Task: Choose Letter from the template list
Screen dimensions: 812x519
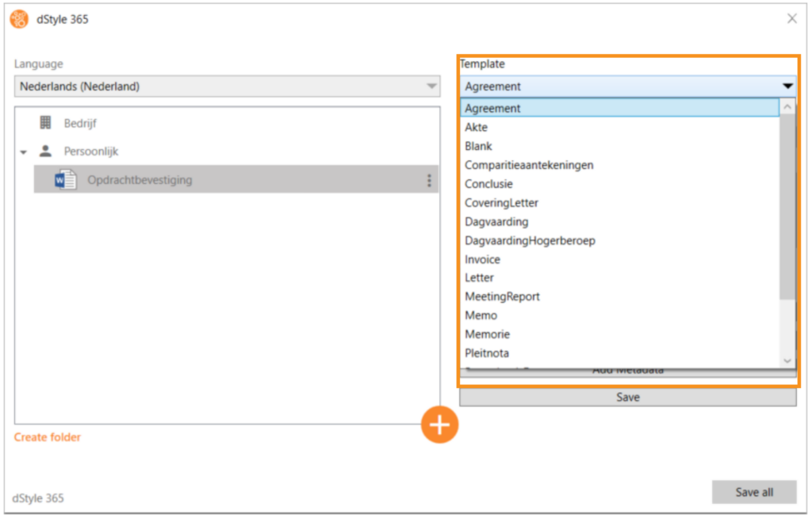Action: [x=620, y=278]
